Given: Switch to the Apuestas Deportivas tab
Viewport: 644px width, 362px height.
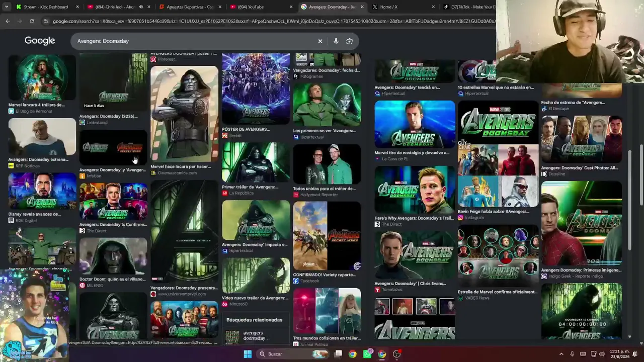Looking at the screenshot, I should tap(190, 7).
